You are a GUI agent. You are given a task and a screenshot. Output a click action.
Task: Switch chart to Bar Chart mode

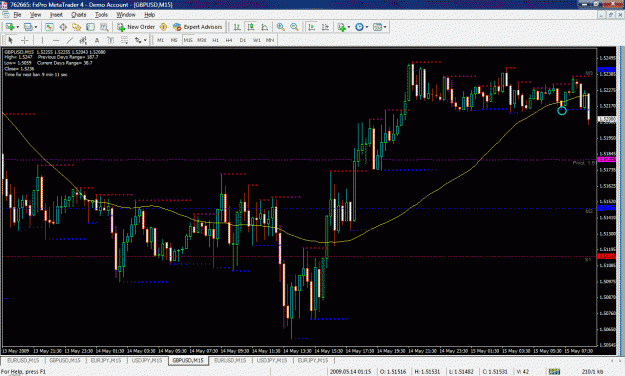237,27
